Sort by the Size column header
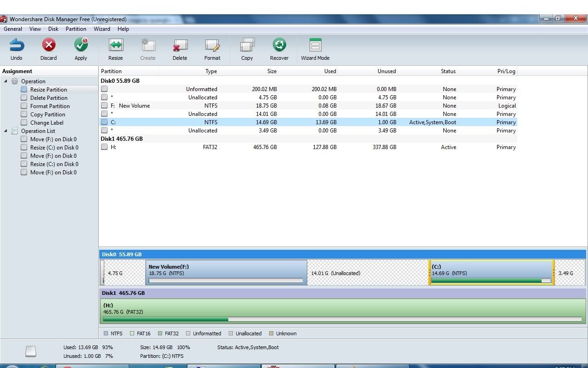Image resolution: width=588 pixels, height=368 pixels. click(x=249, y=71)
